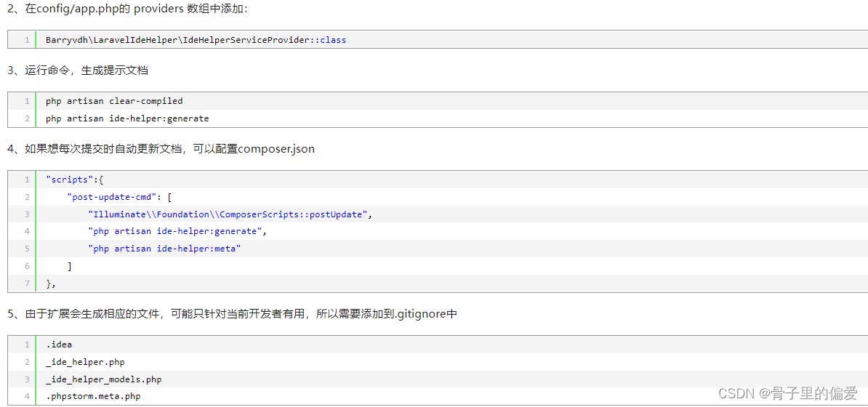Click the IdeHelperServiceProvider::class code line
Image resolution: width=868 pixels, height=407 pixels.
(196, 40)
